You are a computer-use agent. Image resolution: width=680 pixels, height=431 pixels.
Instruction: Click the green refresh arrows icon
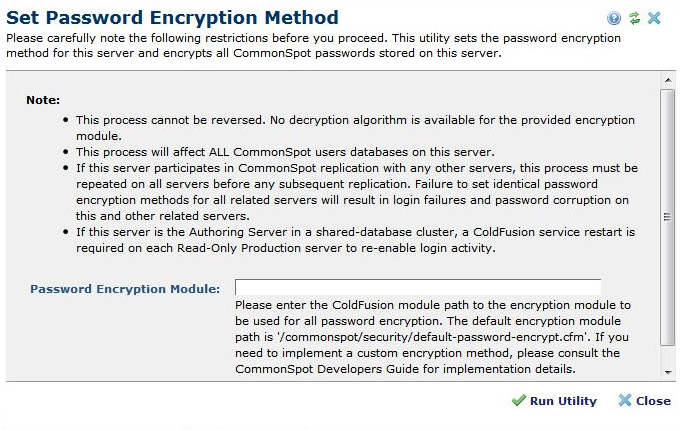[x=634, y=18]
